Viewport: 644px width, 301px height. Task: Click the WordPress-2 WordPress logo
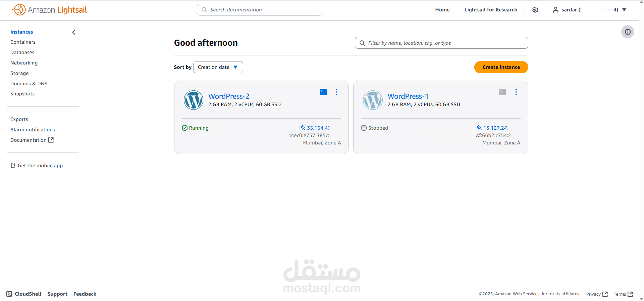click(194, 100)
